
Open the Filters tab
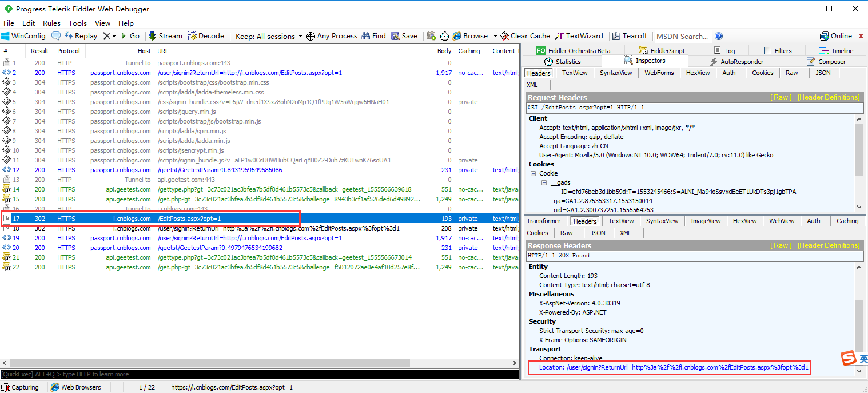pos(778,50)
